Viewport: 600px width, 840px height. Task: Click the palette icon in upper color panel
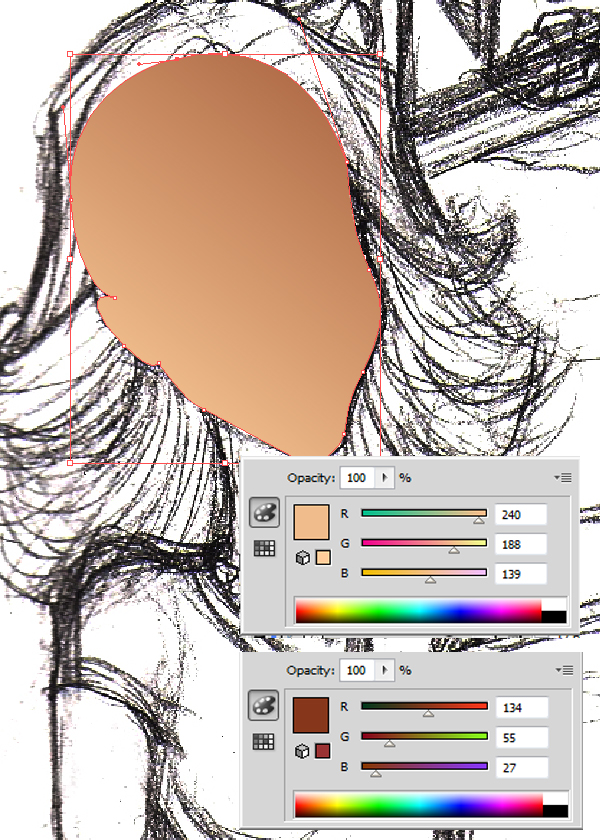pos(264,512)
